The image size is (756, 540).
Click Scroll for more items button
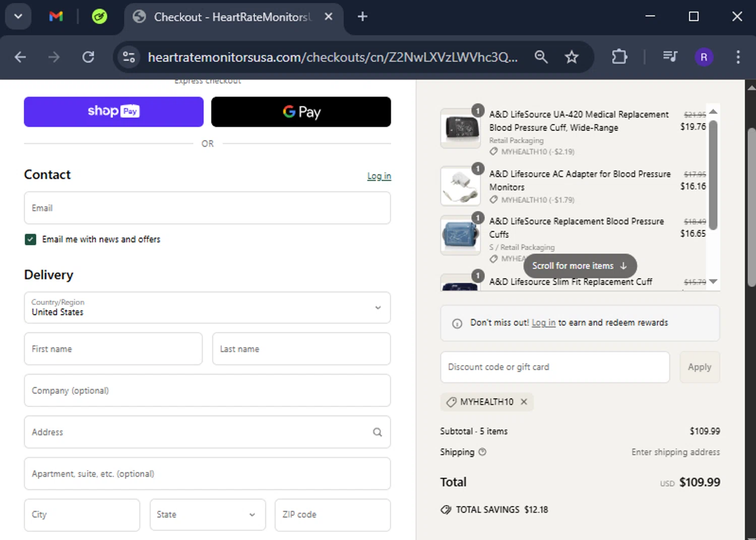[x=580, y=266]
